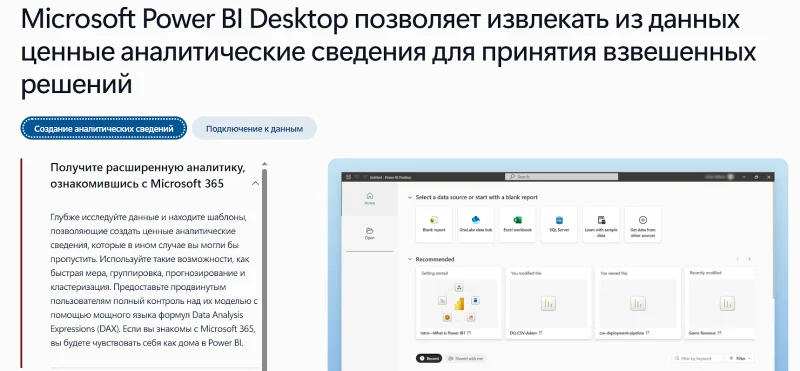This screenshot has width=800, height=371.
Task: Select the SQL Server source icon
Action: (x=559, y=220)
